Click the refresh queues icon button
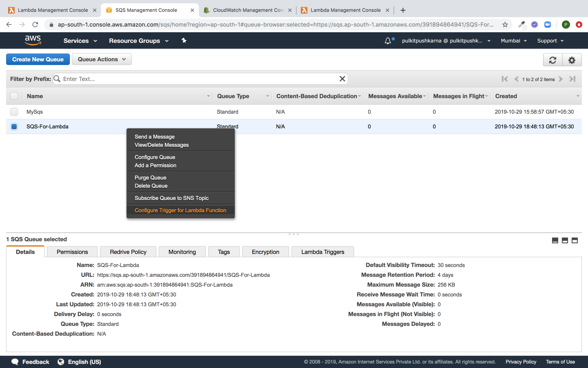The width and height of the screenshot is (588, 368). 552,60
